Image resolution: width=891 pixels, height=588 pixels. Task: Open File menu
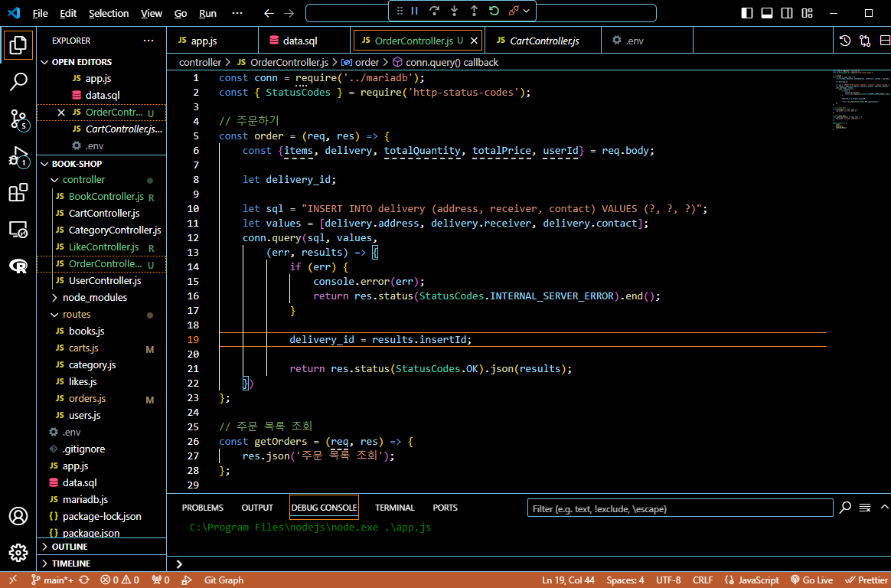click(x=41, y=13)
